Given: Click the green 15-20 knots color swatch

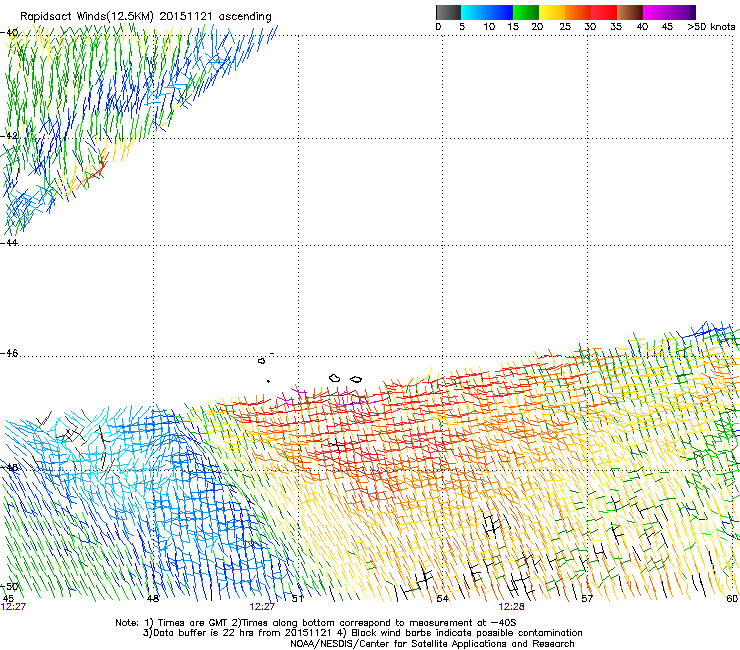Looking at the screenshot, I should pyautogui.click(x=526, y=12).
